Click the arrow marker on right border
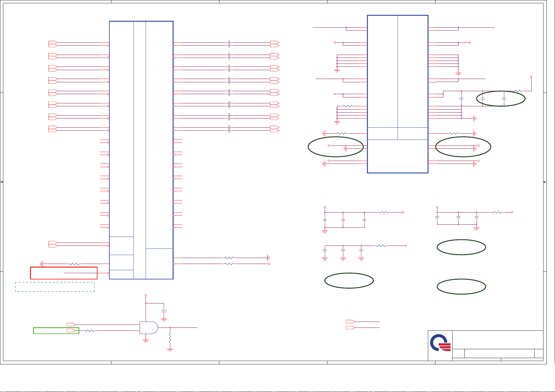This screenshot has width=555, height=392. click(x=544, y=182)
